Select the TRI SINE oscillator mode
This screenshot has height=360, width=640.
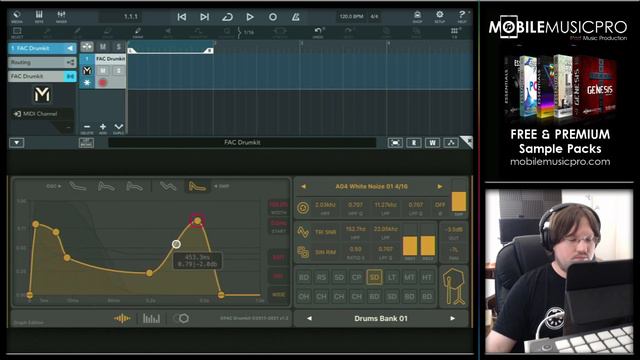pos(325,232)
